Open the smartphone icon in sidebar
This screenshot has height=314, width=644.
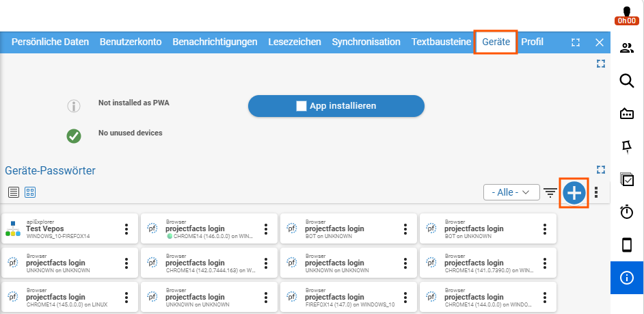pos(626,244)
